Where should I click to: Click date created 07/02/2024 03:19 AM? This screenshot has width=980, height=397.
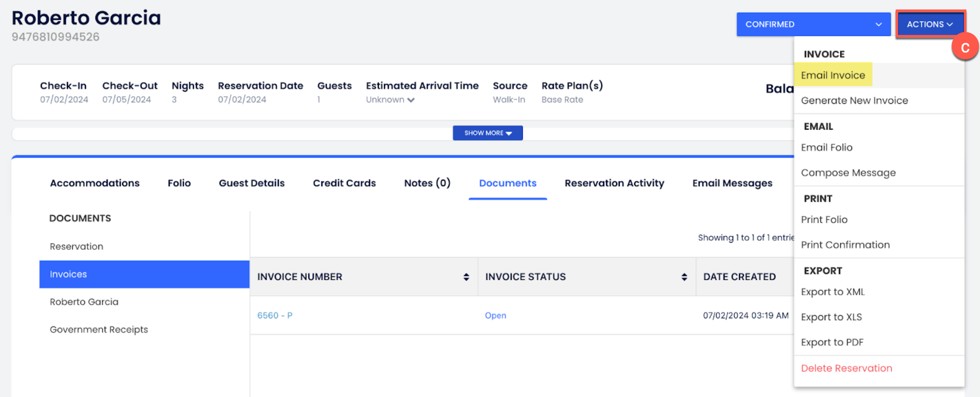746,315
